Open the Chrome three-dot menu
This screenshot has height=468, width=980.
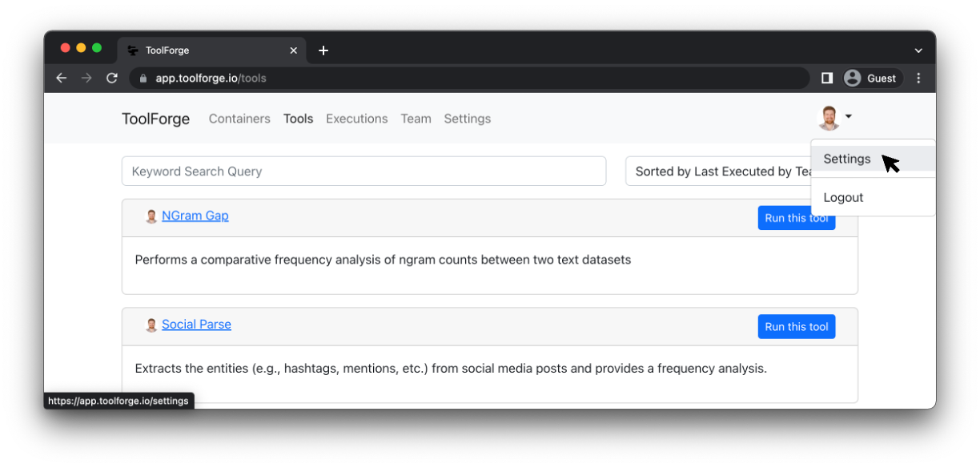918,78
